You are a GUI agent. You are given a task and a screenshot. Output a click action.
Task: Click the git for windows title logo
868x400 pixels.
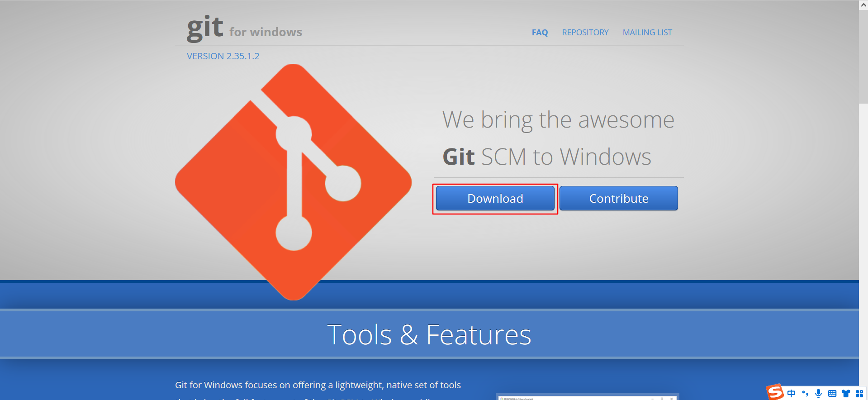244,29
